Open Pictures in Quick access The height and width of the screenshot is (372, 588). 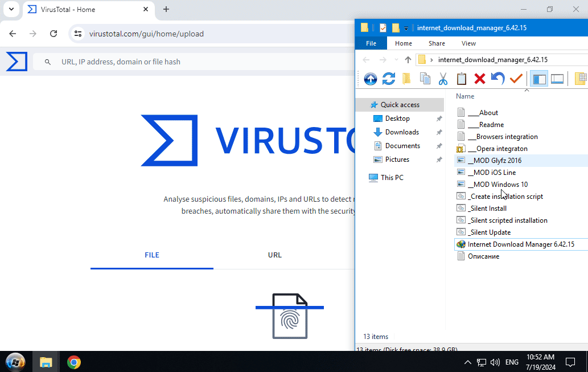tap(397, 159)
